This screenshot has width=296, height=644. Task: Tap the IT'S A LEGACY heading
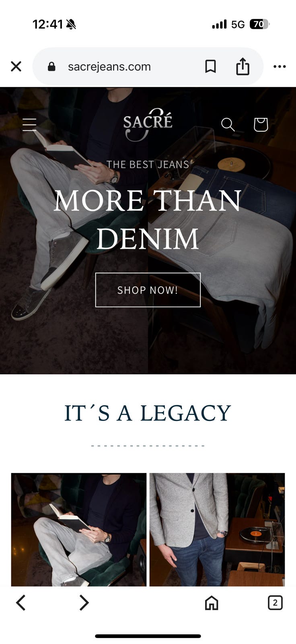(148, 413)
